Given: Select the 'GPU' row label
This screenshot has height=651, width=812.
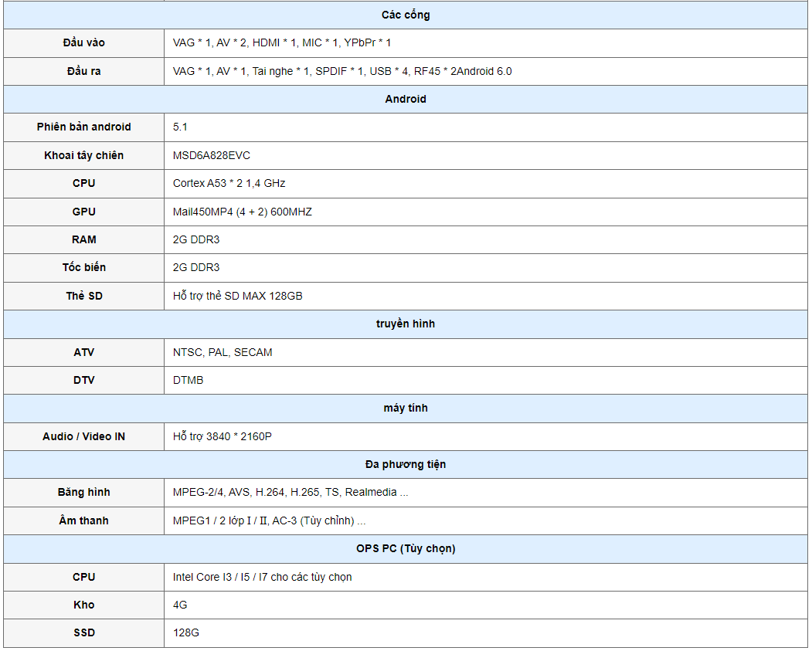Looking at the screenshot, I should [x=83, y=212].
